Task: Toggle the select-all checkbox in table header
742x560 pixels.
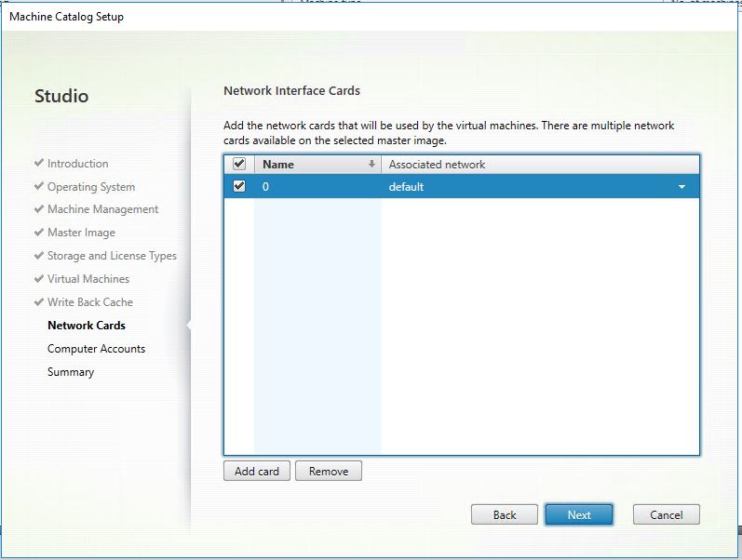Action: 239,165
